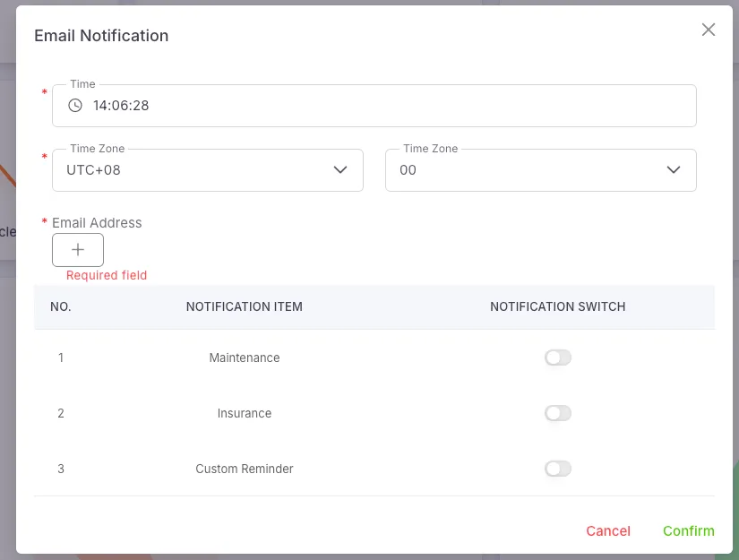Enable the Insurance notification switch
Image resolution: width=739 pixels, height=560 pixels.
coord(557,413)
